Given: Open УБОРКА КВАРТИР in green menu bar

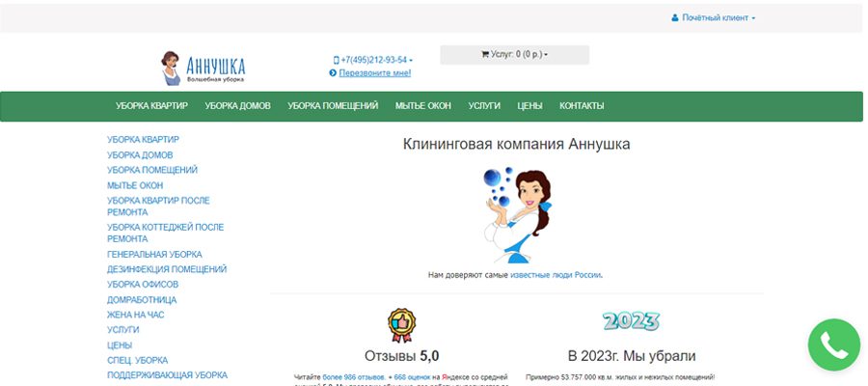Looking at the screenshot, I should [x=151, y=106].
